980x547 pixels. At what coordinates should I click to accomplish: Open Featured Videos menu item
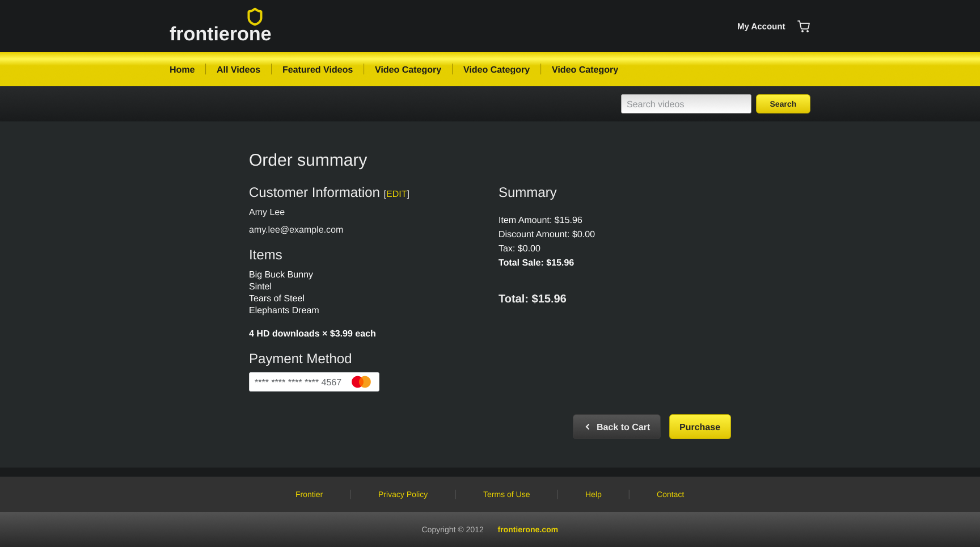coord(318,69)
